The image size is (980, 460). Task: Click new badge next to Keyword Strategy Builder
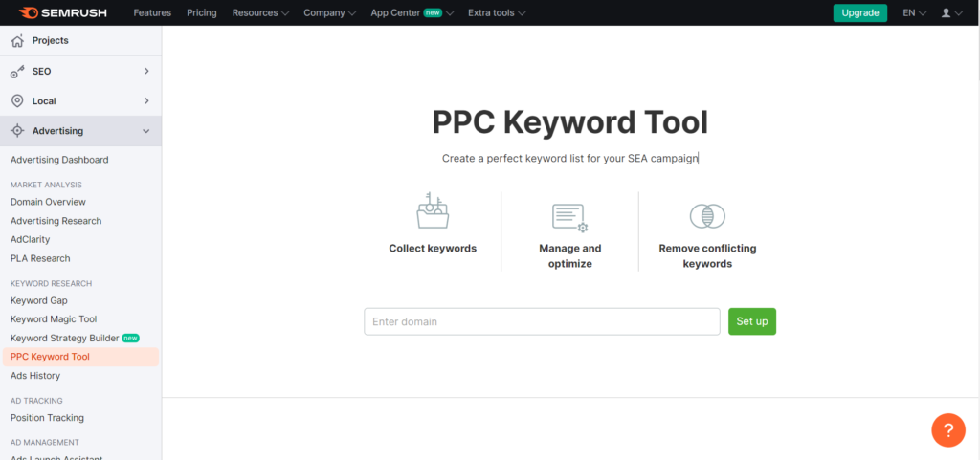pos(130,339)
